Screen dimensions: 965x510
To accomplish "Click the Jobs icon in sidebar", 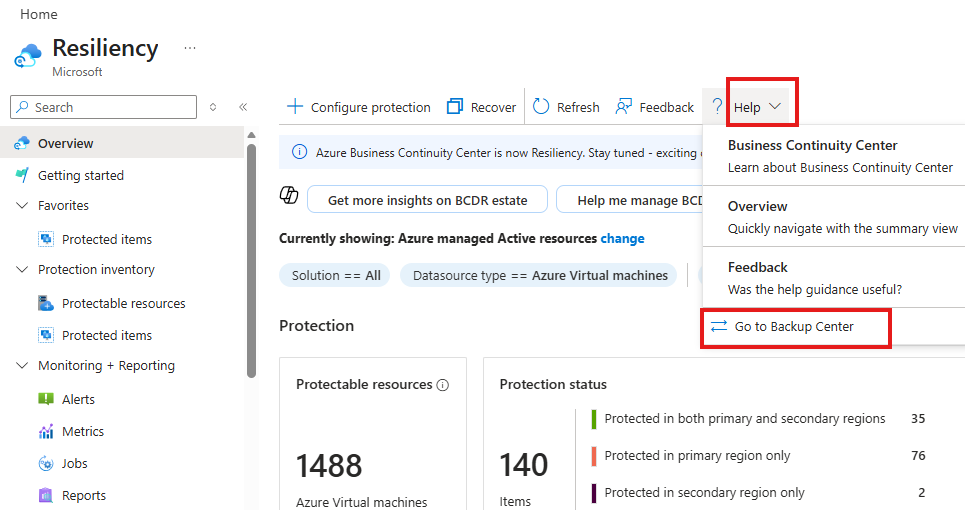I will [46, 463].
